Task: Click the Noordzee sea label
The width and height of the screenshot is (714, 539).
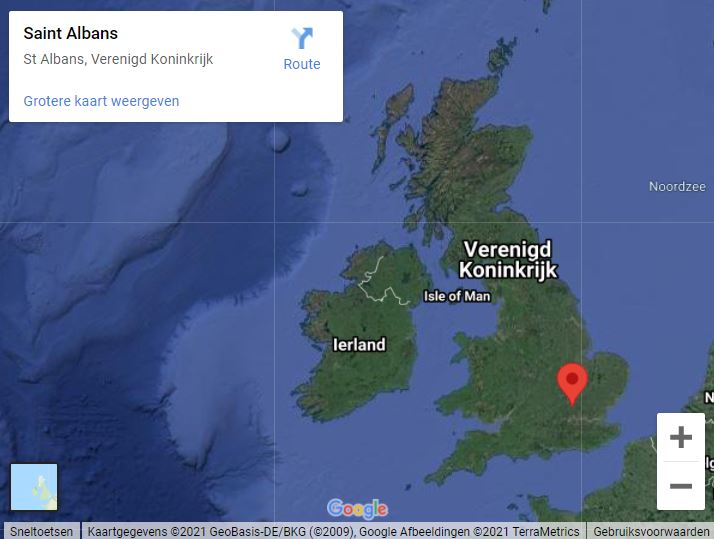Action: [x=677, y=187]
